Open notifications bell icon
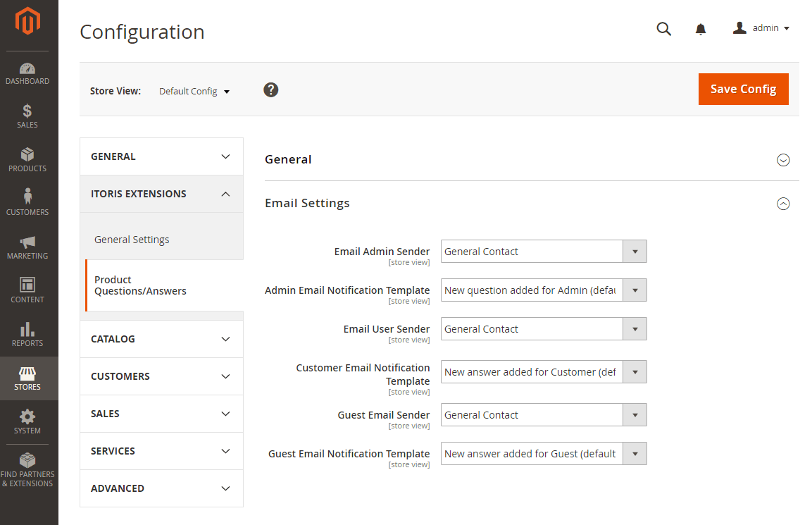 (701, 29)
